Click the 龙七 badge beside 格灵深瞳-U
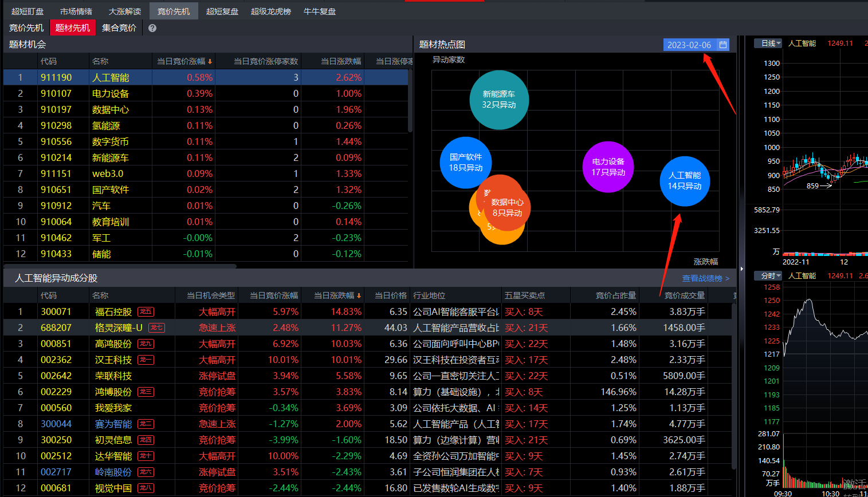868x497 pixels. 156,328
